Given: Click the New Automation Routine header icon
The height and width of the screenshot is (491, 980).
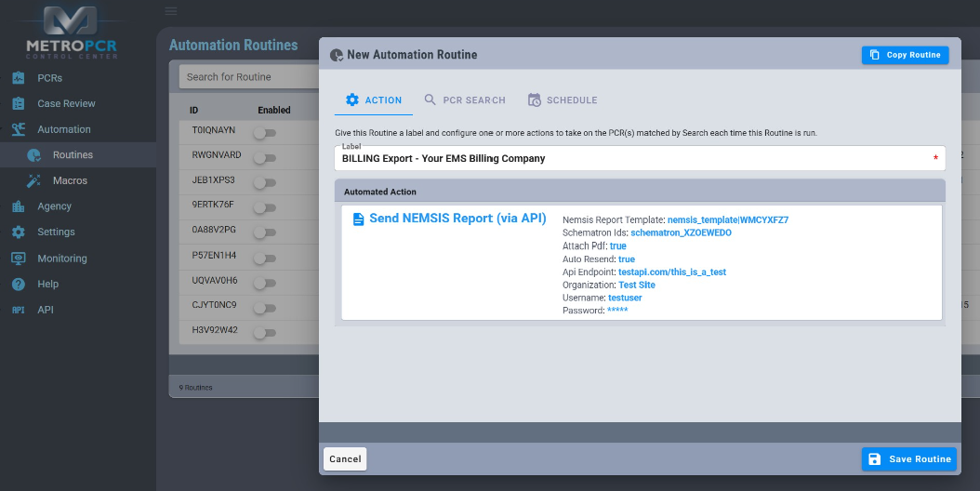Looking at the screenshot, I should pyautogui.click(x=337, y=55).
